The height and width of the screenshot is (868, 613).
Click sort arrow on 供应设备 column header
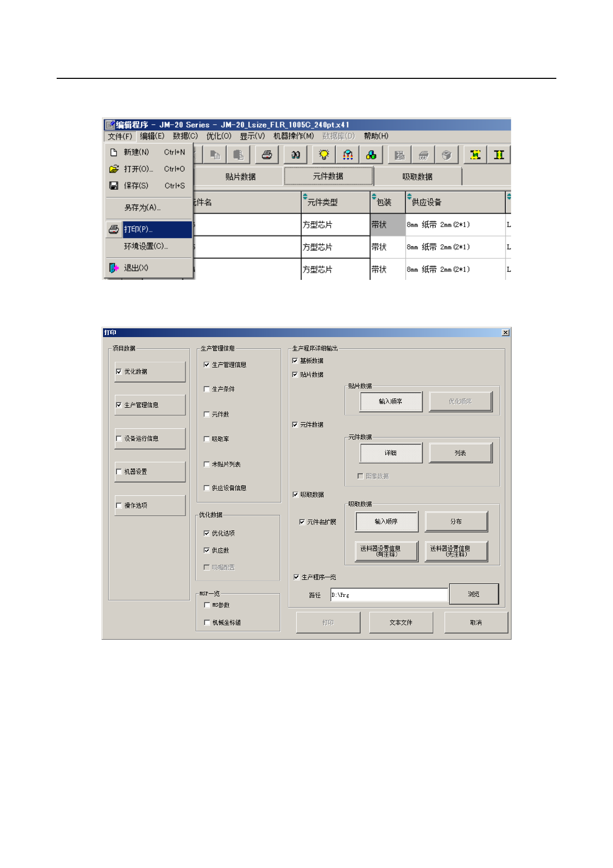point(410,196)
